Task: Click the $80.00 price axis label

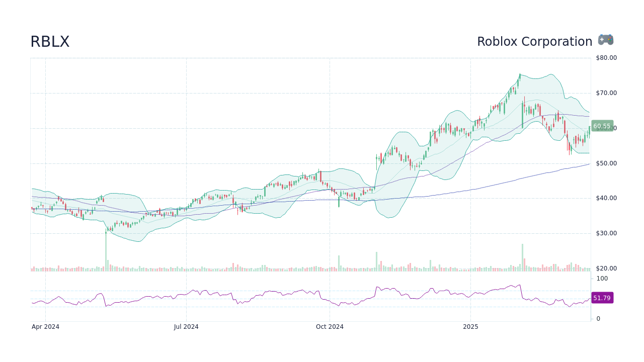Action: pos(606,58)
